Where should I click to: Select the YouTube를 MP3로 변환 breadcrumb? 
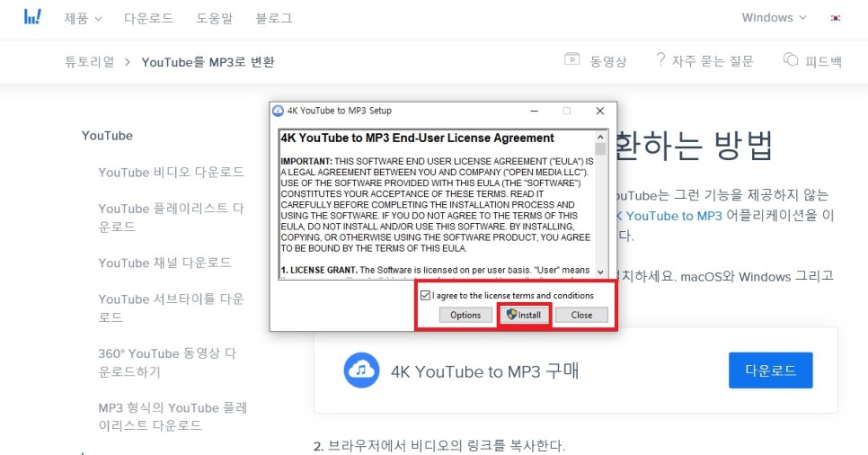(208, 61)
